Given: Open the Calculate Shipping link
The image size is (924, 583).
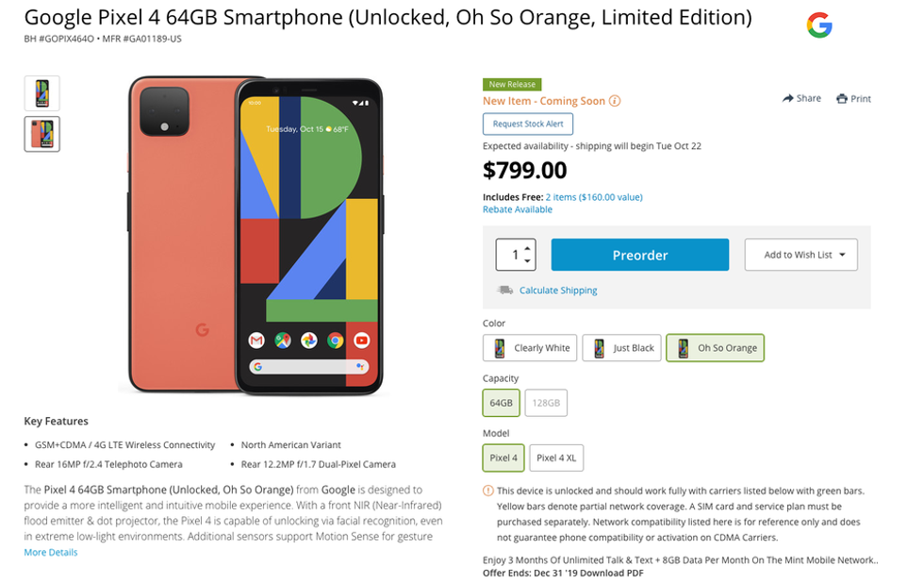Looking at the screenshot, I should pos(558,291).
